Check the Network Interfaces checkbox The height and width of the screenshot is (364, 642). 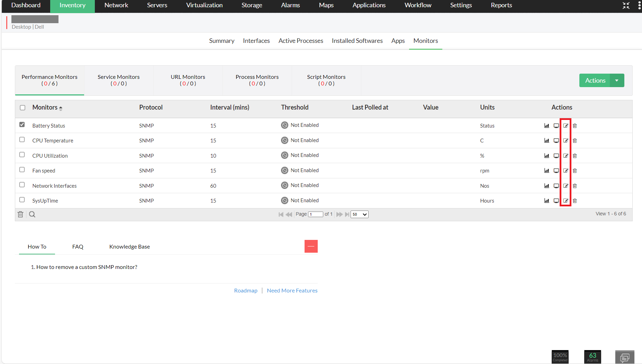click(x=22, y=185)
